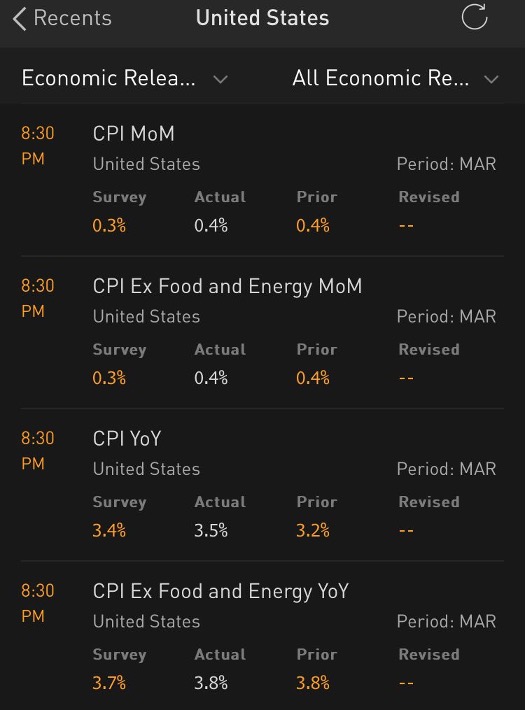This screenshot has width=526, height=710.
Task: Open the CPI MoM release
Action: point(263,179)
